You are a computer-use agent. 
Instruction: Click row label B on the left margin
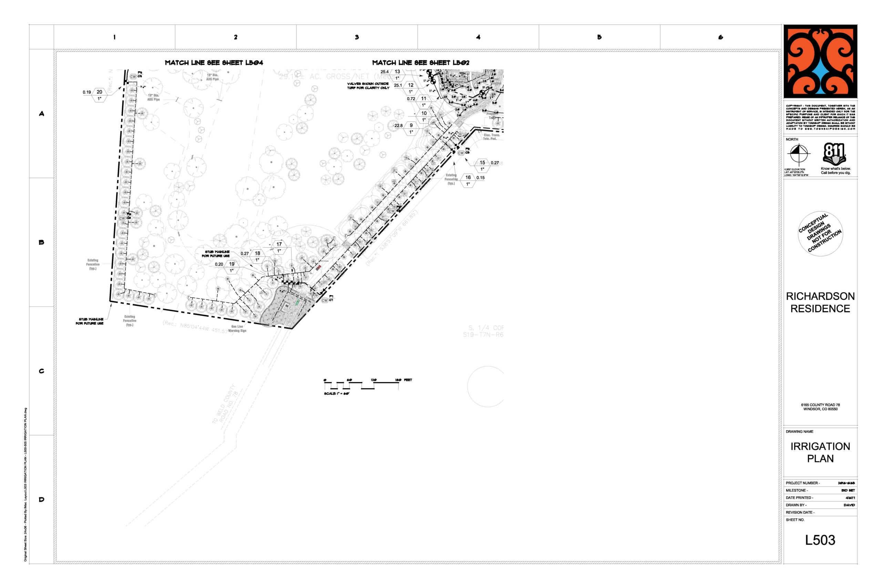[42, 242]
